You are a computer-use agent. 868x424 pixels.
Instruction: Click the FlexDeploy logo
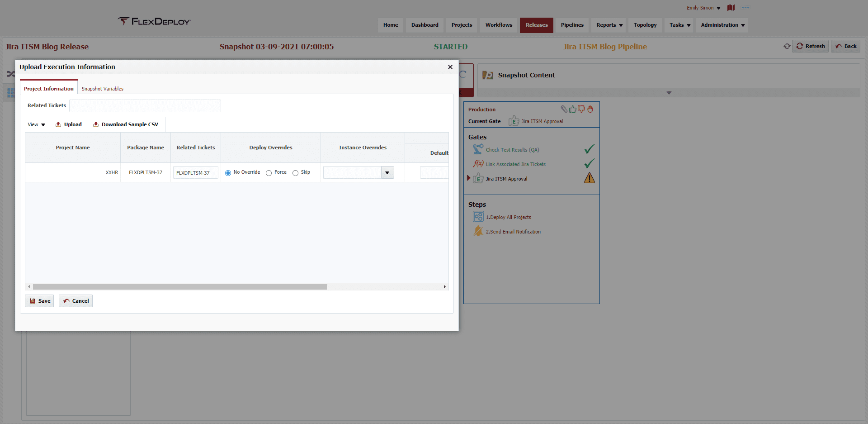point(154,21)
